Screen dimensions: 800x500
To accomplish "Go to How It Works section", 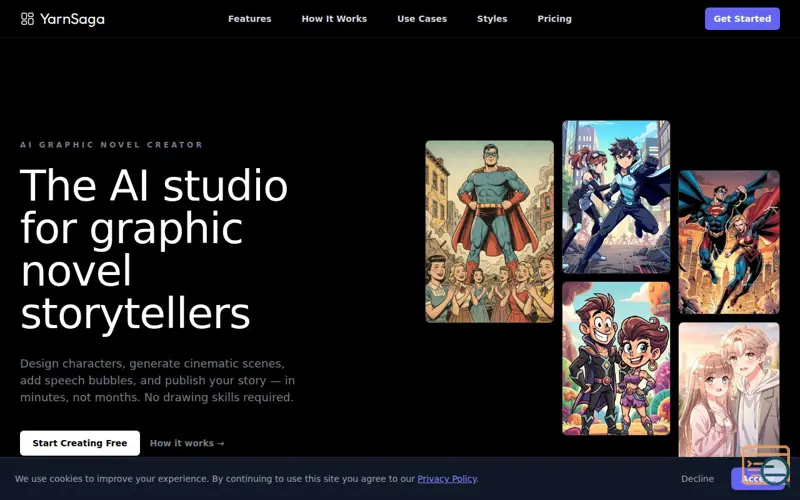I will pos(334,19).
